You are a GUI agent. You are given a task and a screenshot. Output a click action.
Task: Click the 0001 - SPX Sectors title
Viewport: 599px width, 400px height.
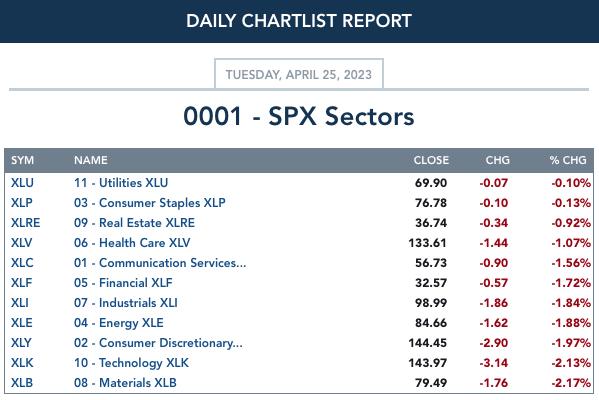[299, 116]
